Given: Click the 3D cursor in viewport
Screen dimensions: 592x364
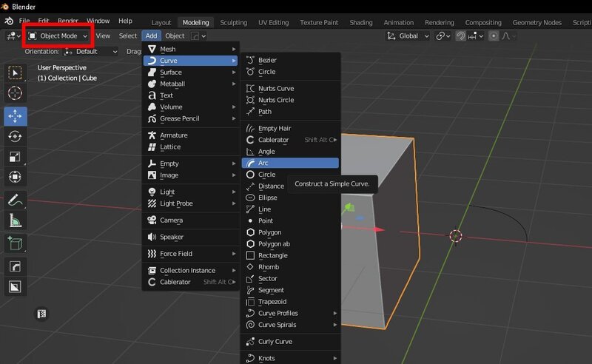Looking at the screenshot, I should point(456,236).
